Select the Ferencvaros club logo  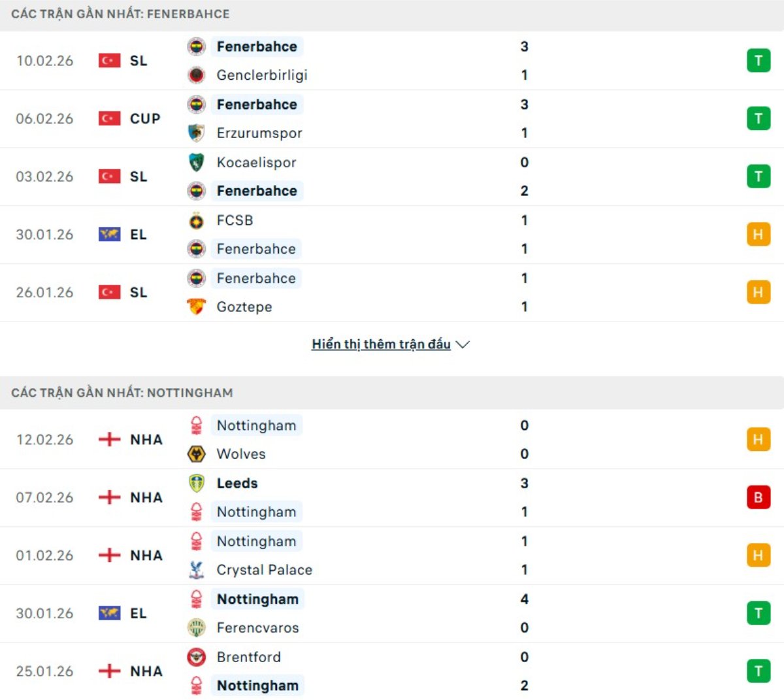coord(197,627)
